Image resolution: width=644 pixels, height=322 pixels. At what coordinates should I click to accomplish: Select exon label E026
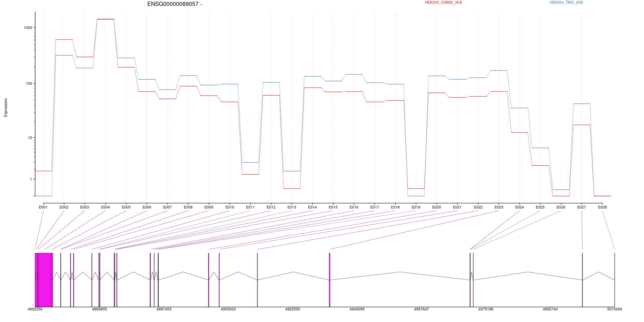point(561,207)
